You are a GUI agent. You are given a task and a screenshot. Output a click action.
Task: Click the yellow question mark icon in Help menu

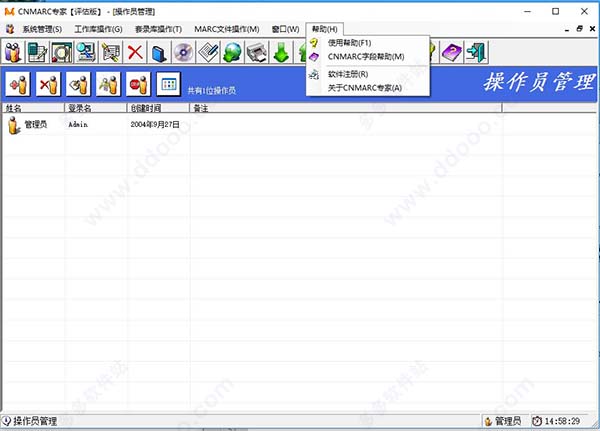click(314, 43)
